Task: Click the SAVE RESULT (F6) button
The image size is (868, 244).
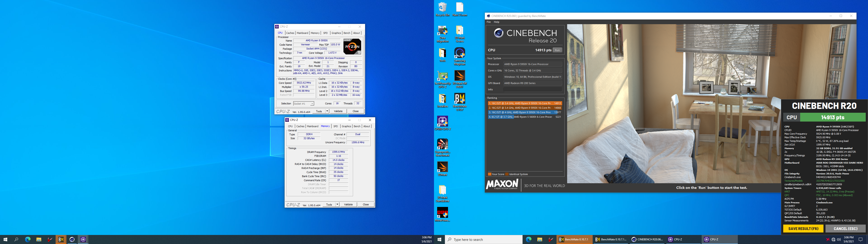Action: (803, 228)
